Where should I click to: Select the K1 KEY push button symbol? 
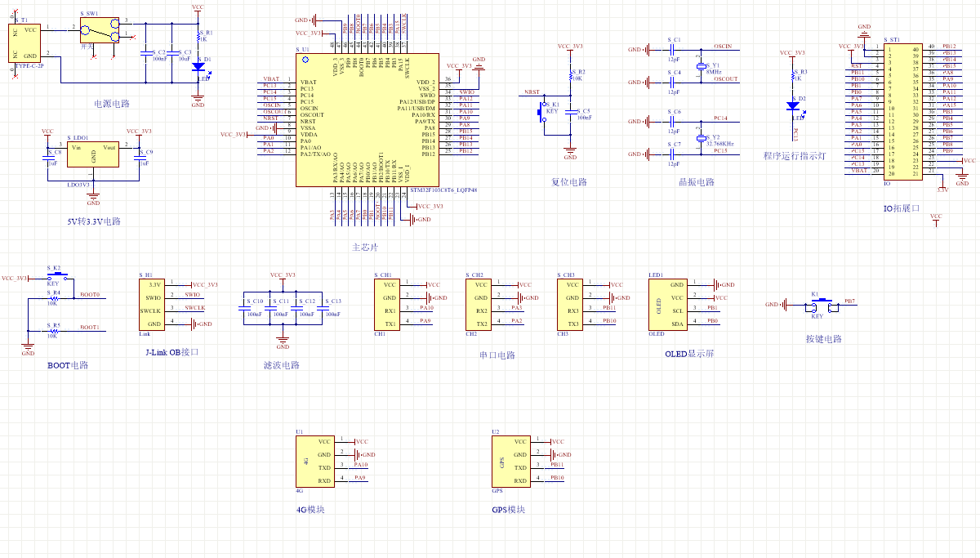(x=822, y=305)
